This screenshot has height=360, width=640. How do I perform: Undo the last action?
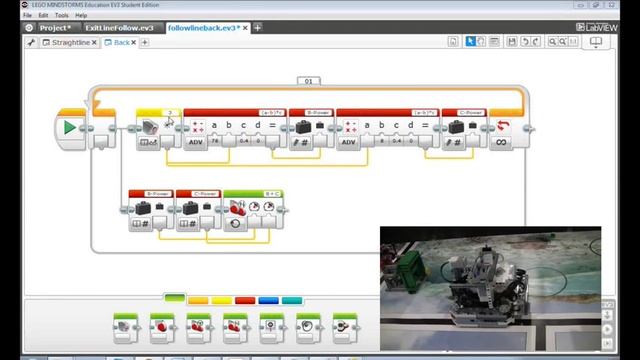coord(525,41)
